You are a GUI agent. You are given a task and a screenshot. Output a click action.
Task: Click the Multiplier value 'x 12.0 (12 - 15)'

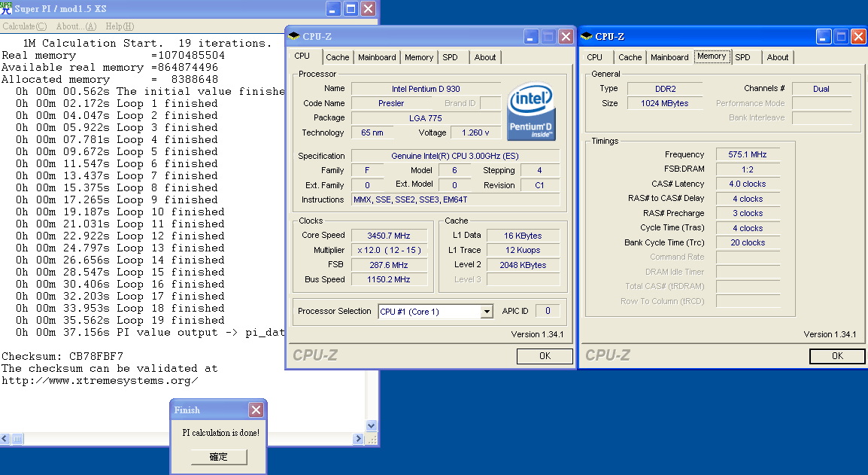click(389, 251)
